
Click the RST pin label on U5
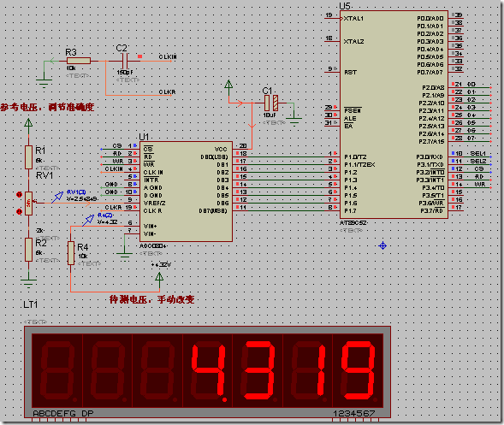[350, 73]
